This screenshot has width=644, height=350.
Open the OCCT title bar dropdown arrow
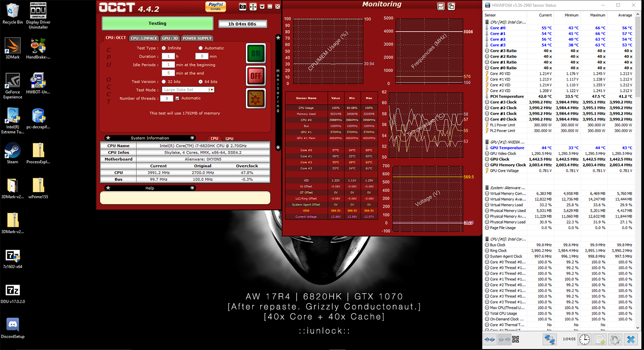point(263,7)
